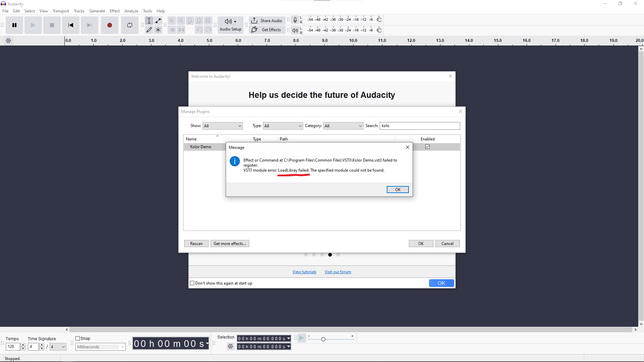Skip to end of project
This screenshot has height=362, width=644.
point(90,25)
